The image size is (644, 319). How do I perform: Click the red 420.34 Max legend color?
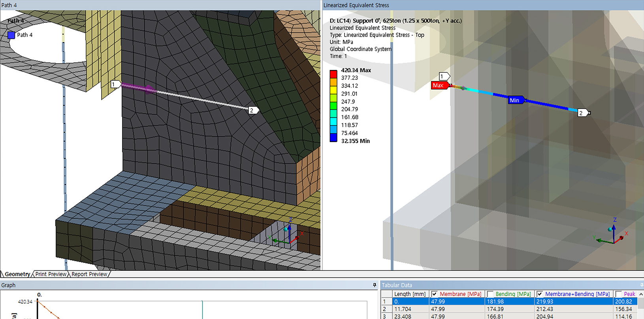click(333, 74)
